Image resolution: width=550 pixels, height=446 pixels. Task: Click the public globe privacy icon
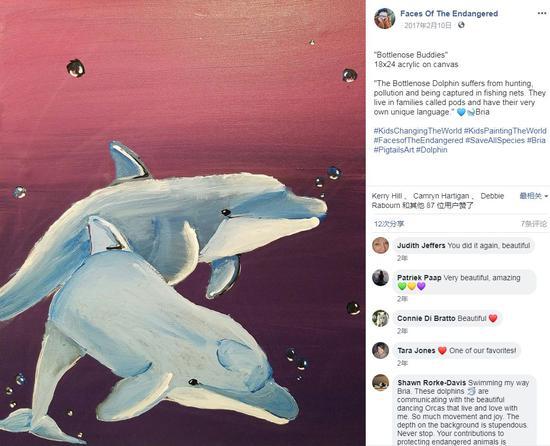(461, 25)
